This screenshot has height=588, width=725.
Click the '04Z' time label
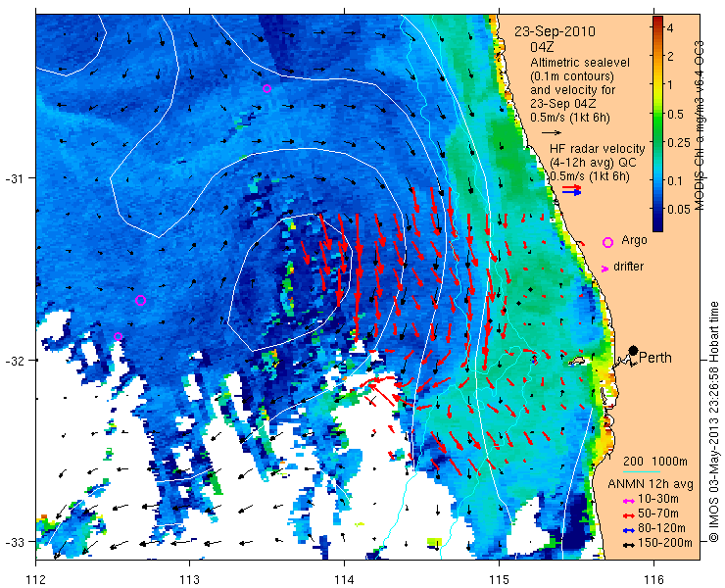[542, 47]
